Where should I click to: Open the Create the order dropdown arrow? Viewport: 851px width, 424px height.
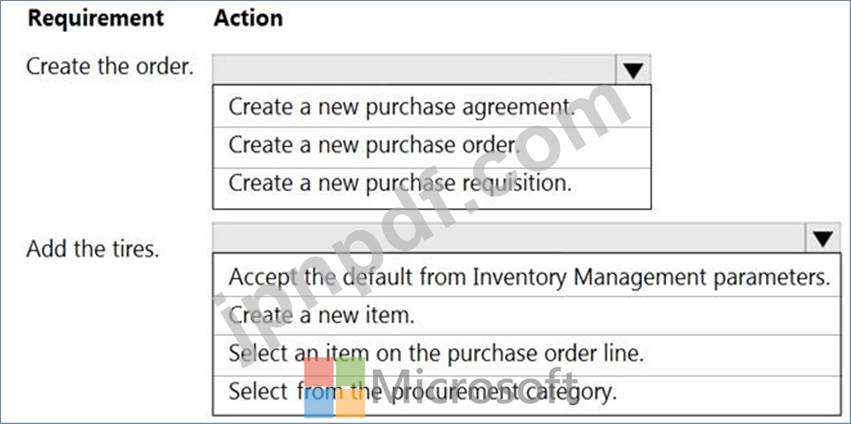pyautogui.click(x=634, y=70)
